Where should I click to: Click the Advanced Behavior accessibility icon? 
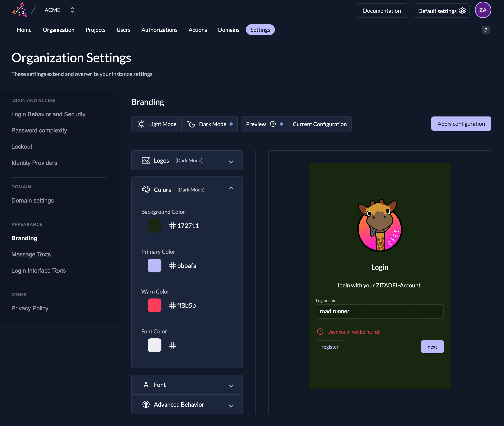click(x=146, y=404)
